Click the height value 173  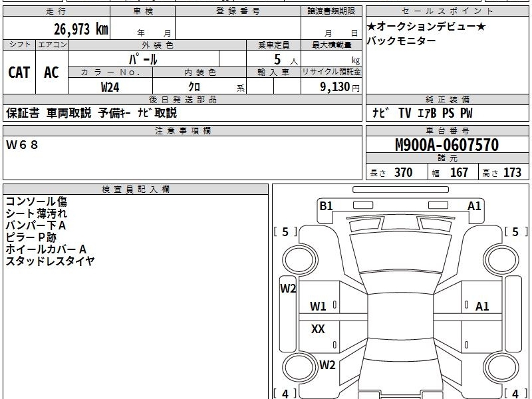(x=512, y=172)
